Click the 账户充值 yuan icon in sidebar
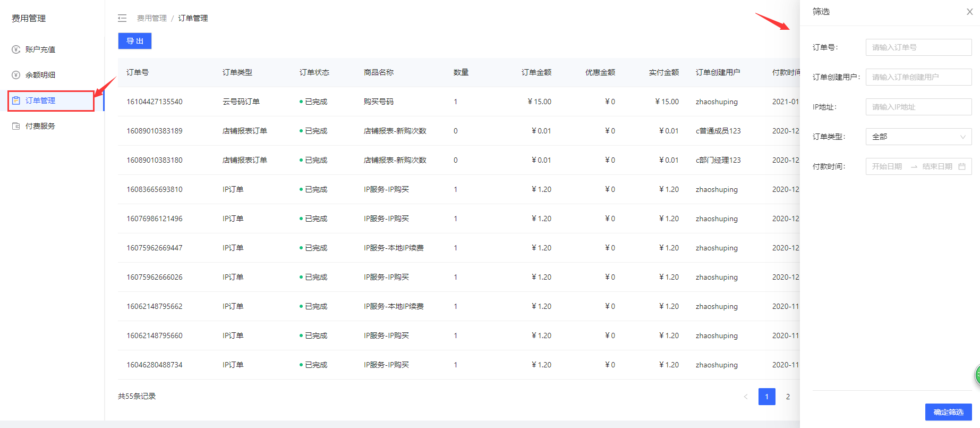980x428 pixels. point(16,49)
